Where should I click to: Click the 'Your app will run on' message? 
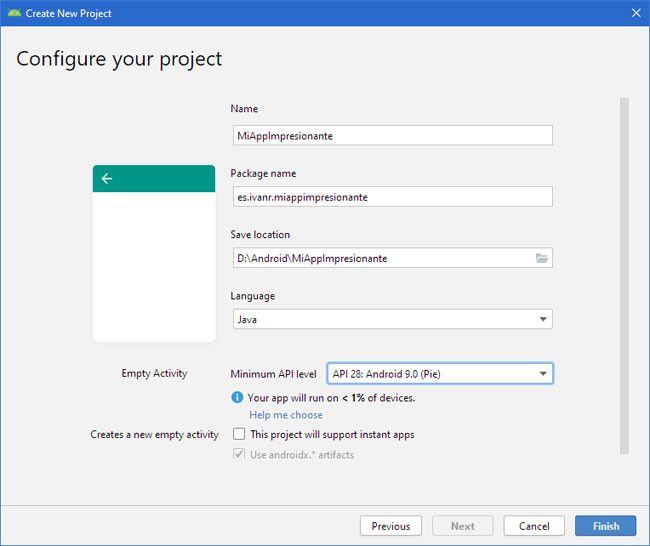click(x=331, y=398)
